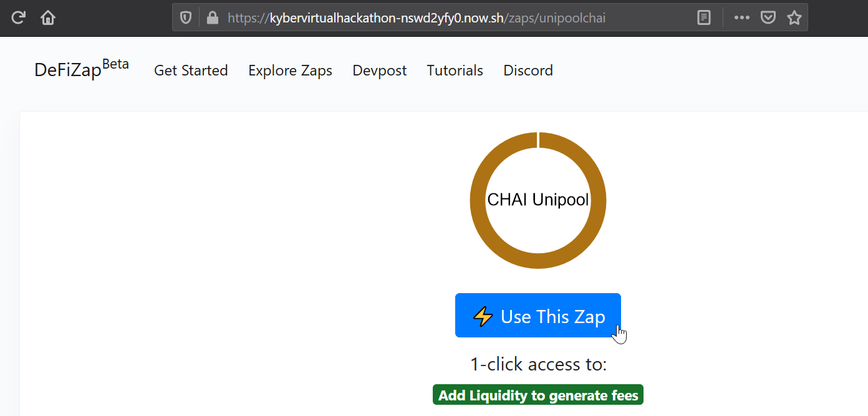Open the tracking protection shield icon
The width and height of the screenshot is (868, 416).
(x=186, y=18)
